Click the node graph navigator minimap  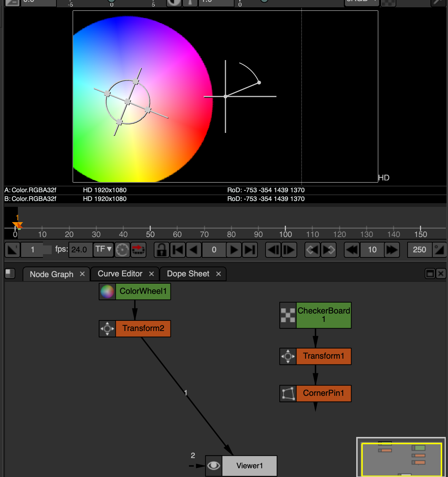(401, 457)
